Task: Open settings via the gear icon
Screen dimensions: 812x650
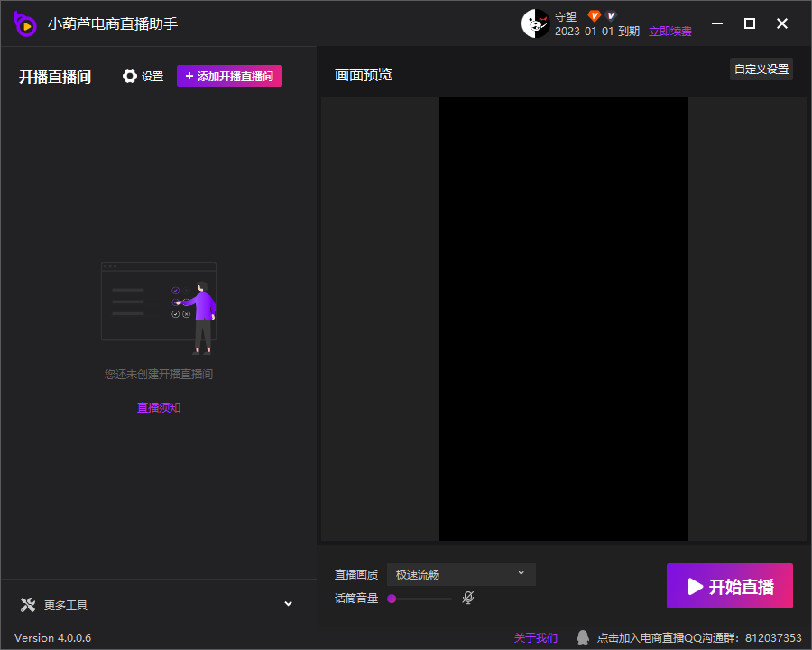Action: pos(130,76)
